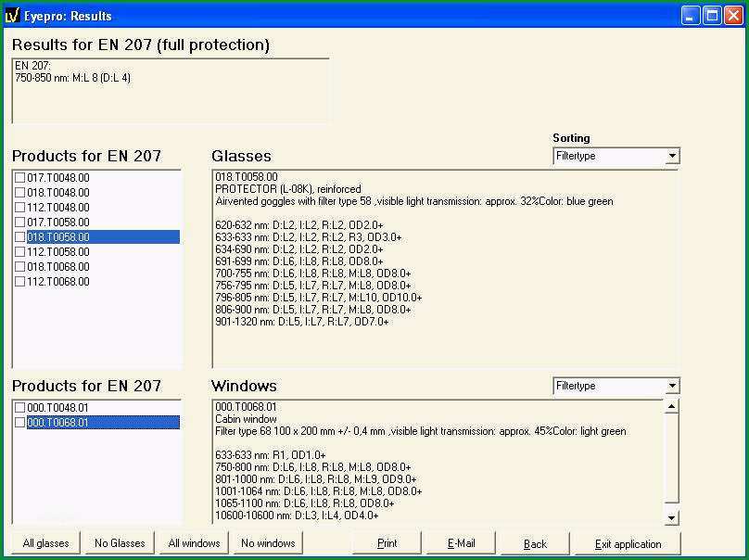Click the Exit application button
The height and width of the screenshot is (560, 749).
tap(628, 543)
